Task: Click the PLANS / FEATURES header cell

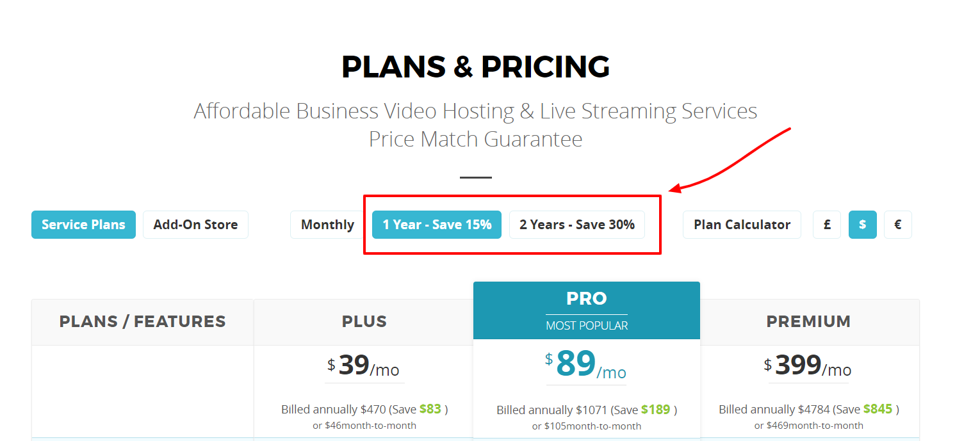Action: pyautogui.click(x=142, y=321)
